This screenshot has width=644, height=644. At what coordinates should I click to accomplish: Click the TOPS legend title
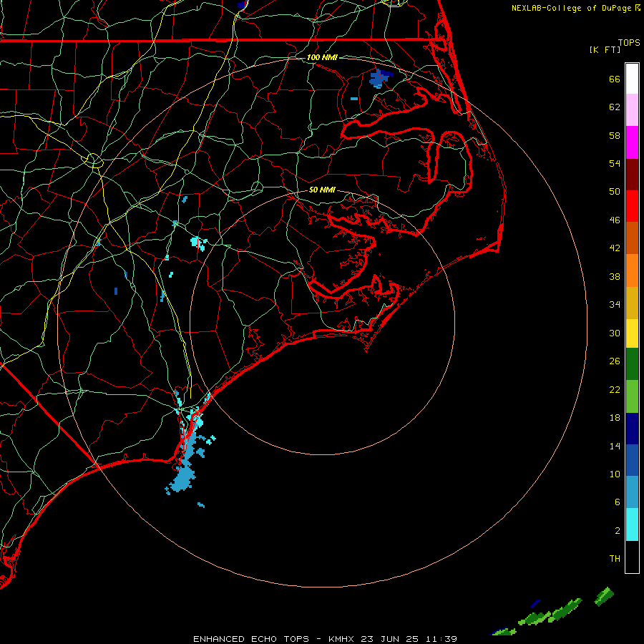tap(629, 42)
